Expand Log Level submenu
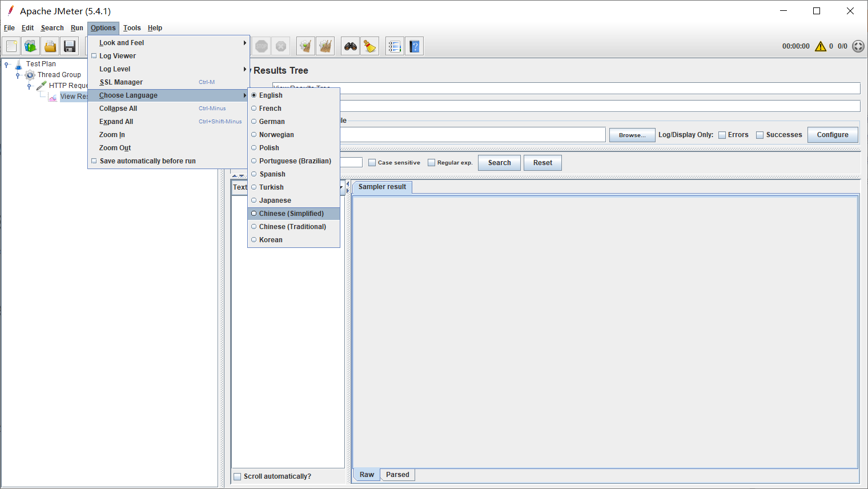868x489 pixels. coord(168,69)
